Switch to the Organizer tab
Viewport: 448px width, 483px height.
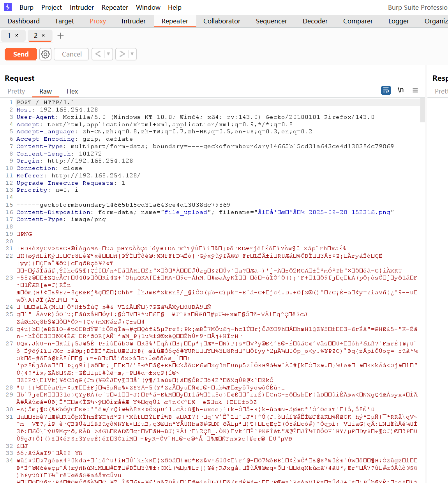click(436, 21)
